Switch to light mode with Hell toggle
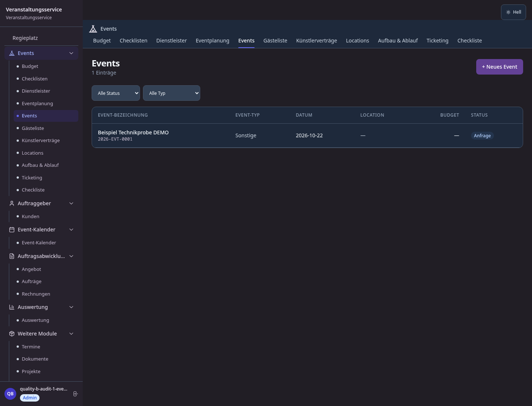Image resolution: width=532 pixels, height=406 pixels. point(514,12)
